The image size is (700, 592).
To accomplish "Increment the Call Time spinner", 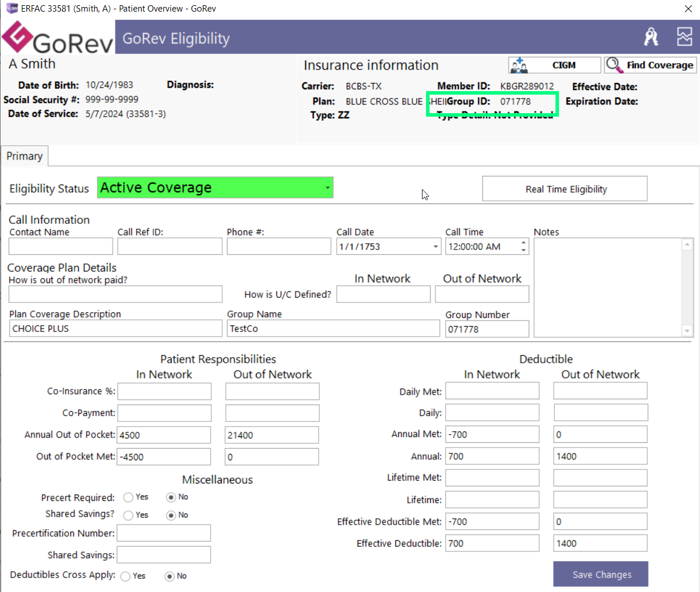I will click(x=524, y=243).
